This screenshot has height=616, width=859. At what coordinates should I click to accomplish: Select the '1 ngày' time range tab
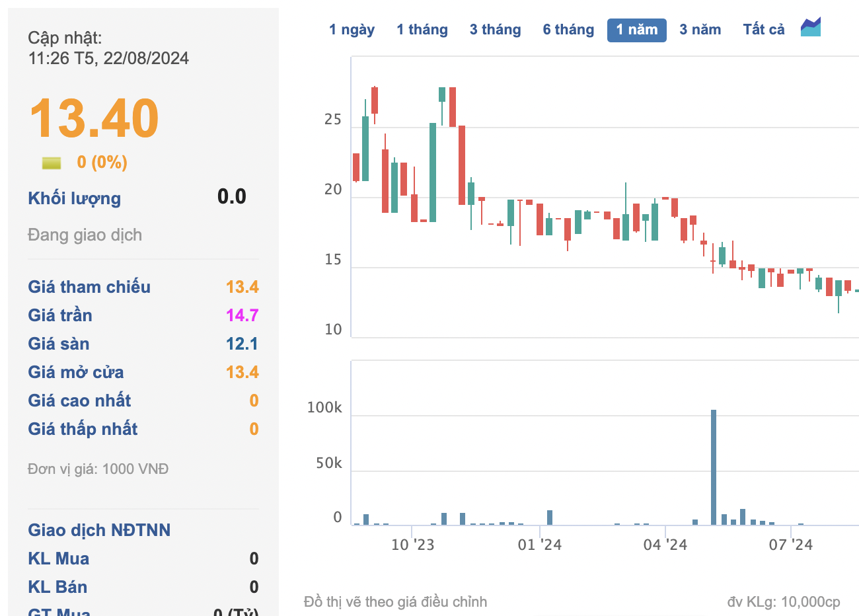pos(352,30)
